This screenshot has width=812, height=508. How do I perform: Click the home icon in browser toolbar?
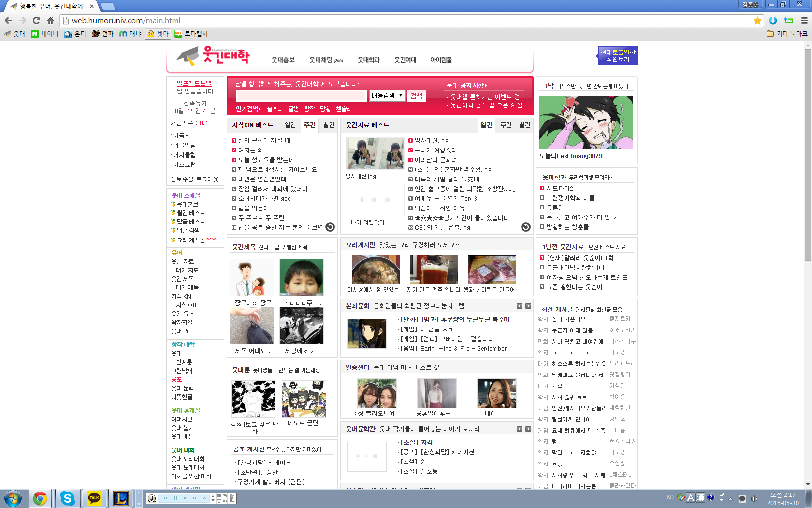click(x=50, y=20)
